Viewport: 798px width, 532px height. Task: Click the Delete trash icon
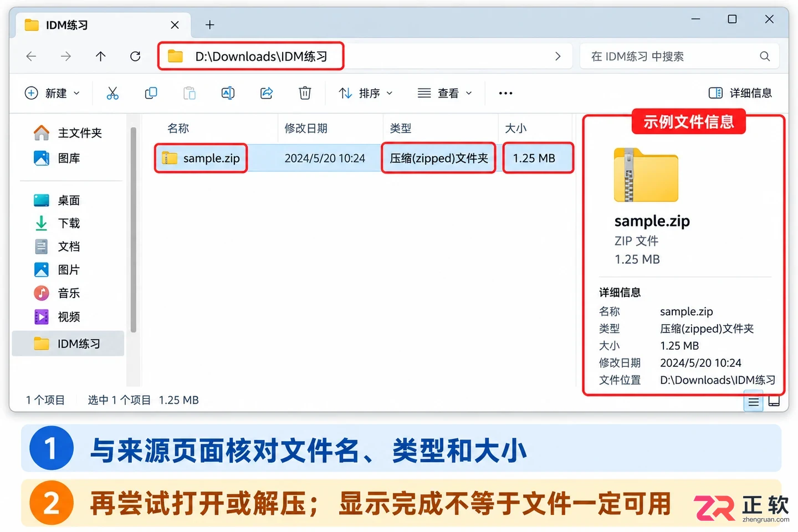coord(305,93)
